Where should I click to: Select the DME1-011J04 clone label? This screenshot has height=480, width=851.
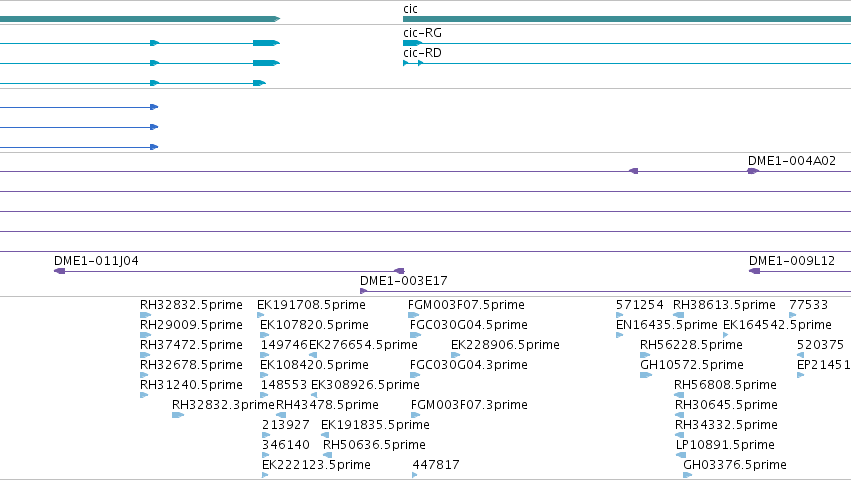coord(96,261)
